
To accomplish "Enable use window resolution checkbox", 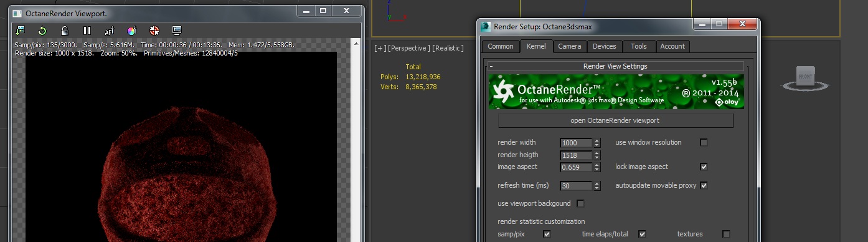I will (x=704, y=142).
